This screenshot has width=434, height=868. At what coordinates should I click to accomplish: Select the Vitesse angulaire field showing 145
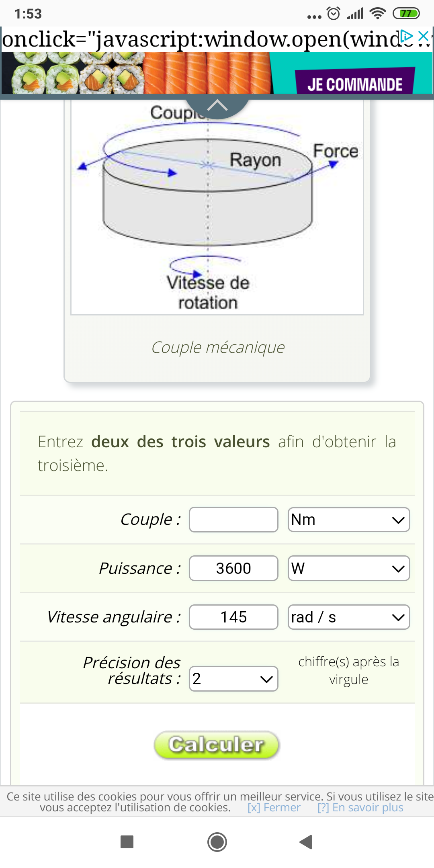click(233, 617)
